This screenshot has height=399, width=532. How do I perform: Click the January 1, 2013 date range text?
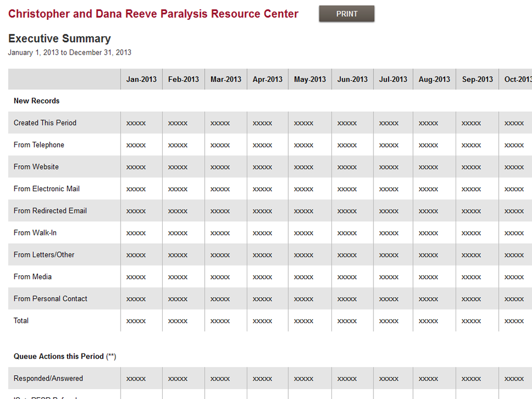[69, 52]
